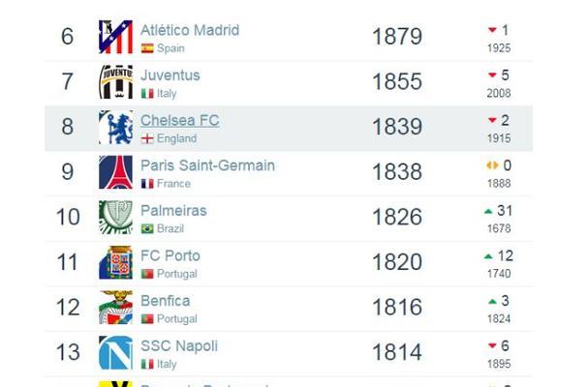The image size is (588, 387).
Task: Open the Palmeiras team link
Action: tap(173, 211)
